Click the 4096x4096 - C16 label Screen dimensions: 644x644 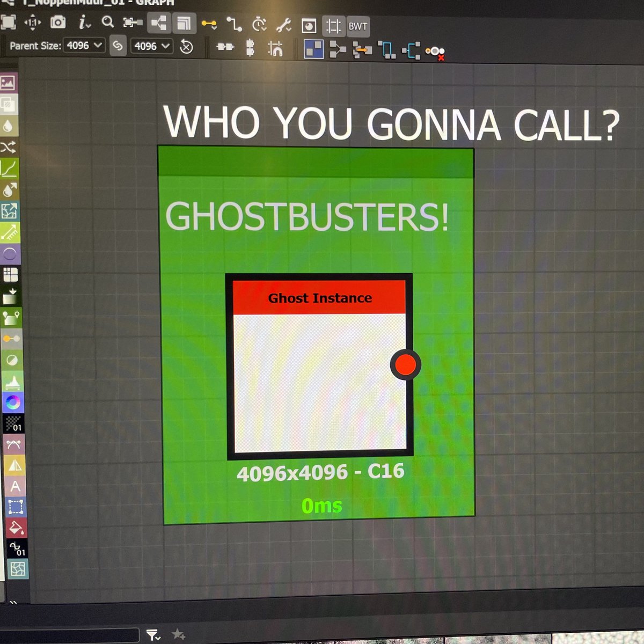click(320, 472)
